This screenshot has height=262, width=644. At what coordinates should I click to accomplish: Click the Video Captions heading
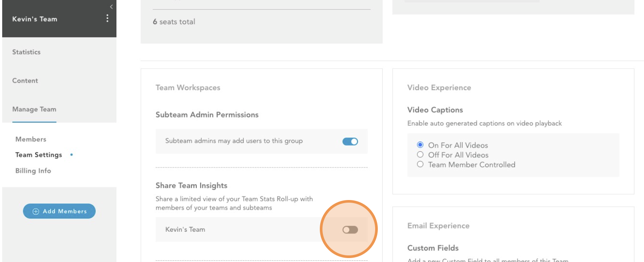pos(434,110)
